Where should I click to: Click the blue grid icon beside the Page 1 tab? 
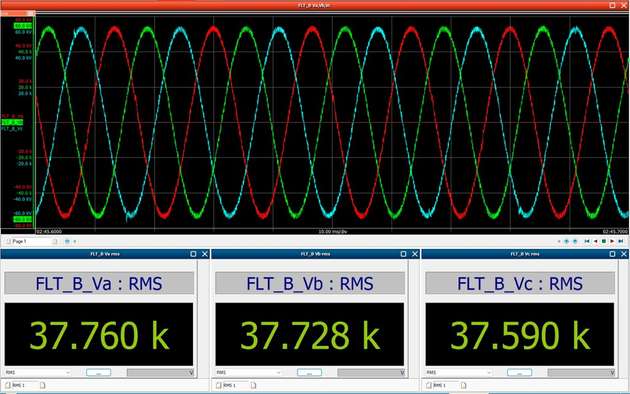point(67,241)
